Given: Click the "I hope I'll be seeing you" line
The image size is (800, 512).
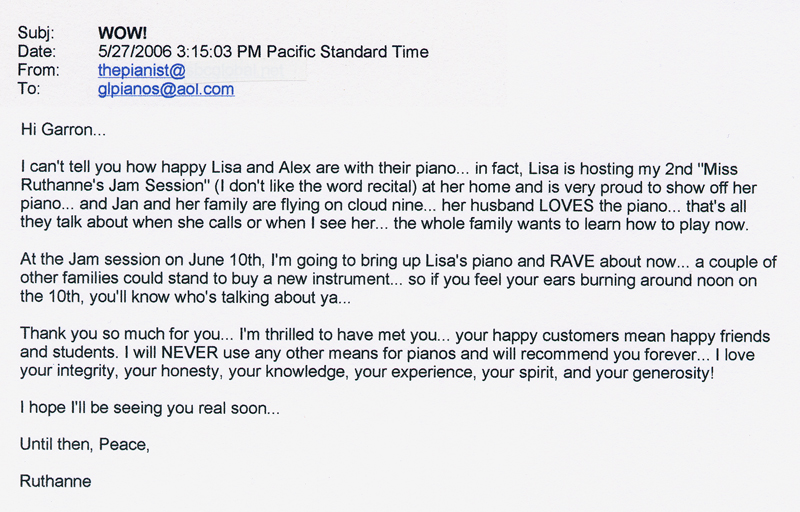Looking at the screenshot, I should pos(149,407).
